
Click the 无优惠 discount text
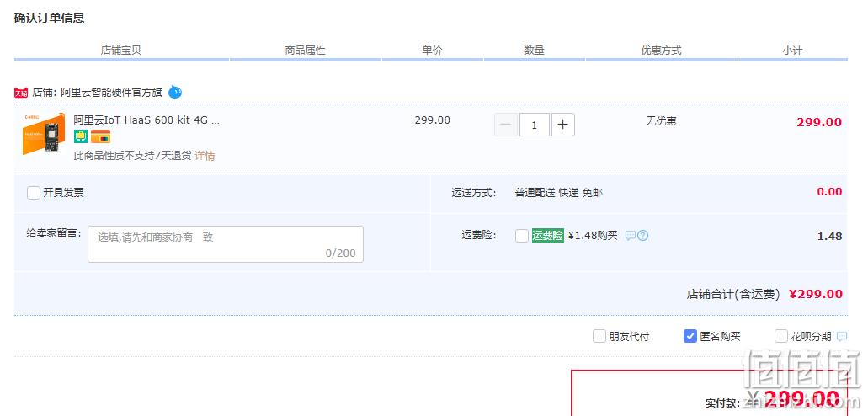coord(661,120)
